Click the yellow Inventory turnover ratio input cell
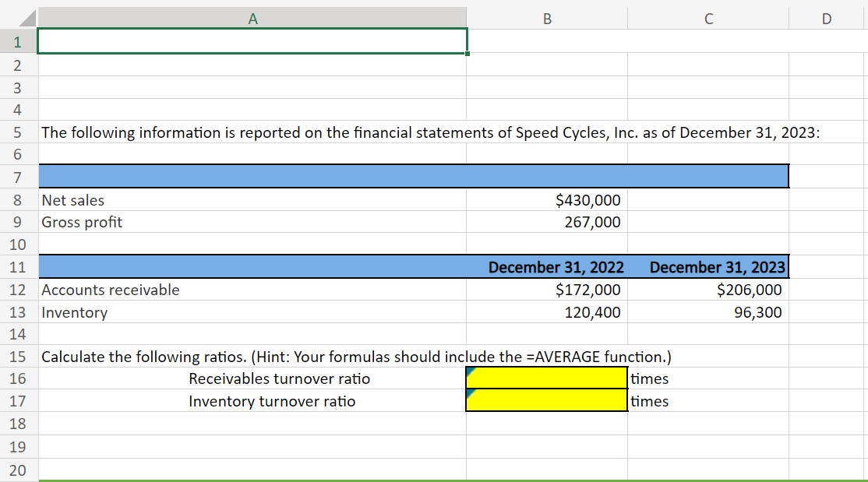Screen dimensions: 868x482 click(546, 401)
